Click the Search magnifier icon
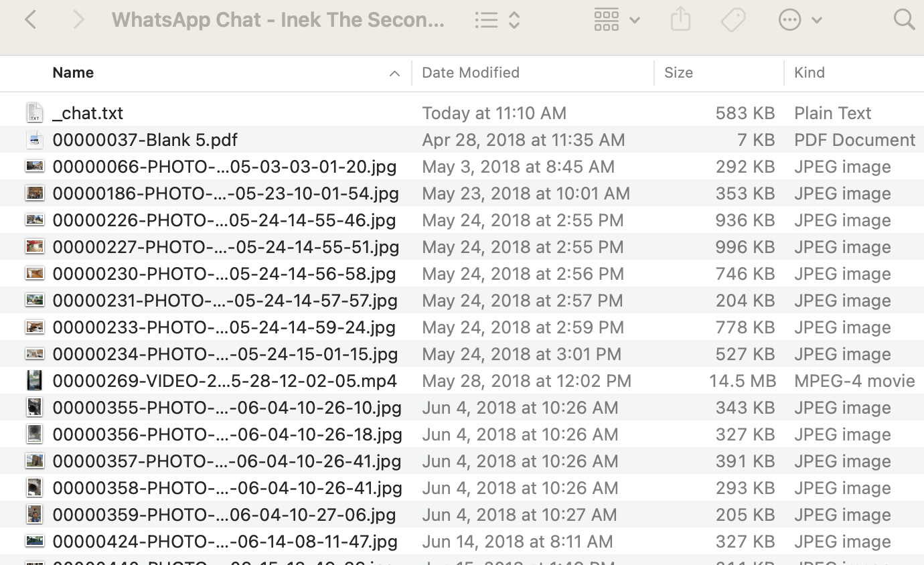 coord(904,19)
